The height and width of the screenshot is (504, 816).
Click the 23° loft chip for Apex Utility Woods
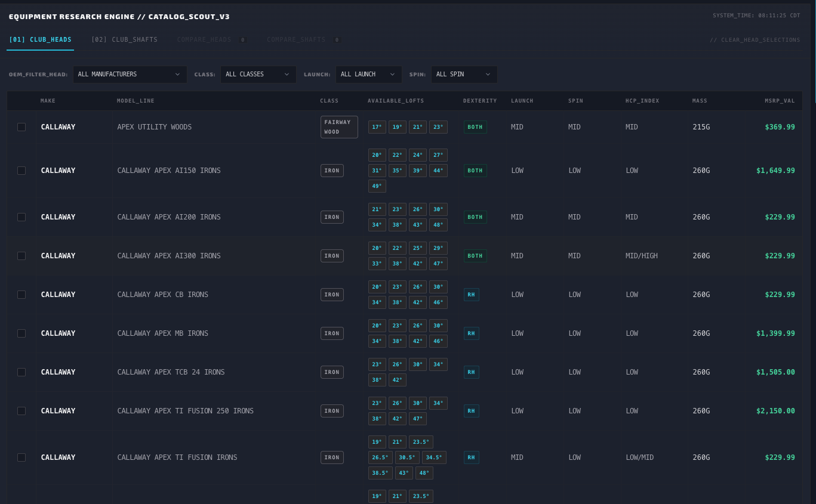point(438,127)
